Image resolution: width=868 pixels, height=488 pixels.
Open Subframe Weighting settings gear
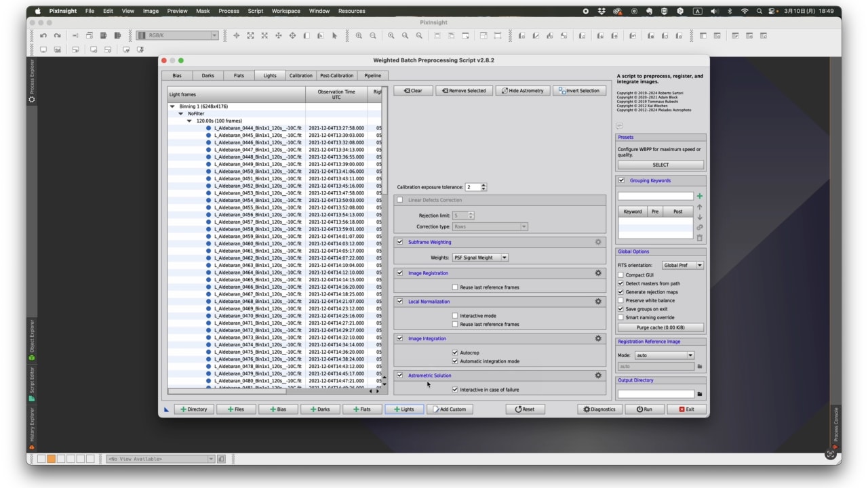click(598, 242)
